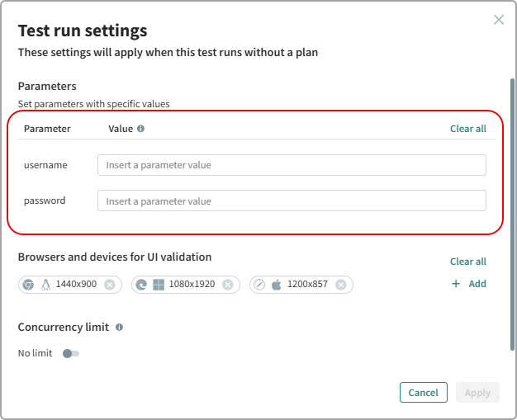Add a new browser or device

(x=468, y=284)
